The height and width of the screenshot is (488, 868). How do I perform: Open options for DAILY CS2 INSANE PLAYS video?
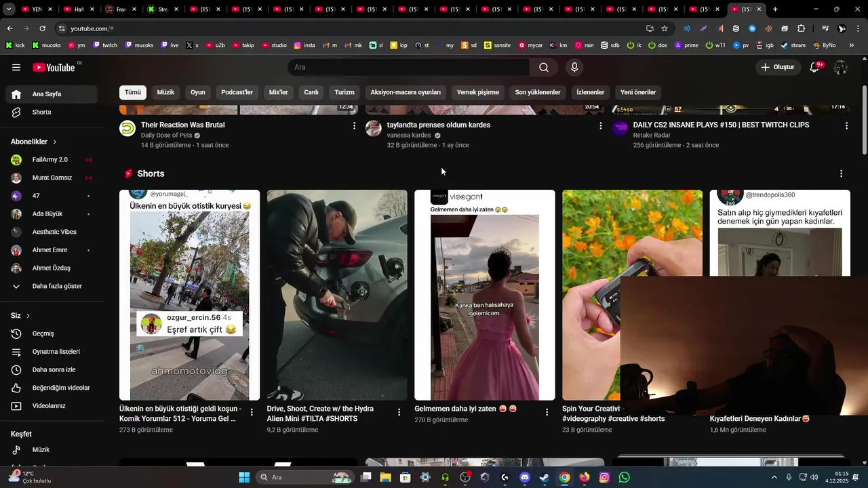pyautogui.click(x=846, y=125)
